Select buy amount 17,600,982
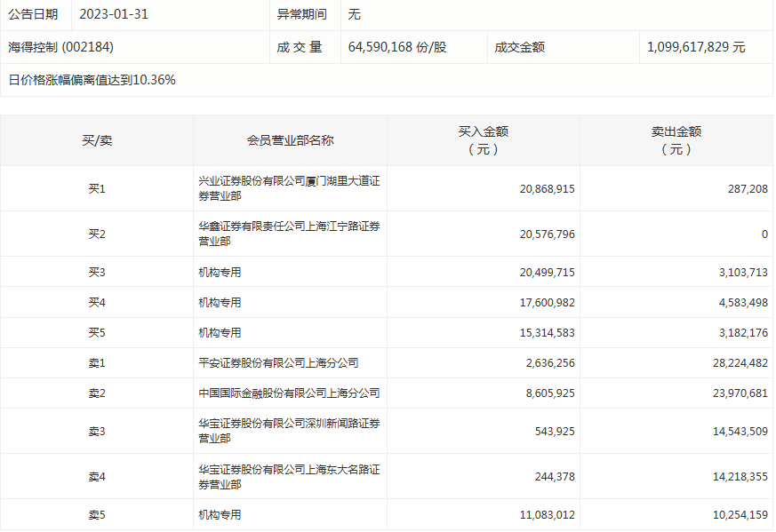776x532 pixels. pyautogui.click(x=547, y=303)
